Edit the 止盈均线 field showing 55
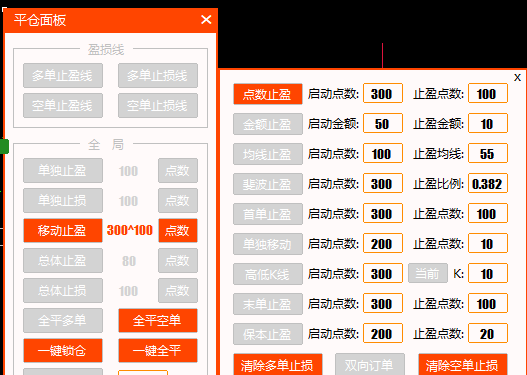Viewport: 527px width, 375px height. tap(488, 154)
